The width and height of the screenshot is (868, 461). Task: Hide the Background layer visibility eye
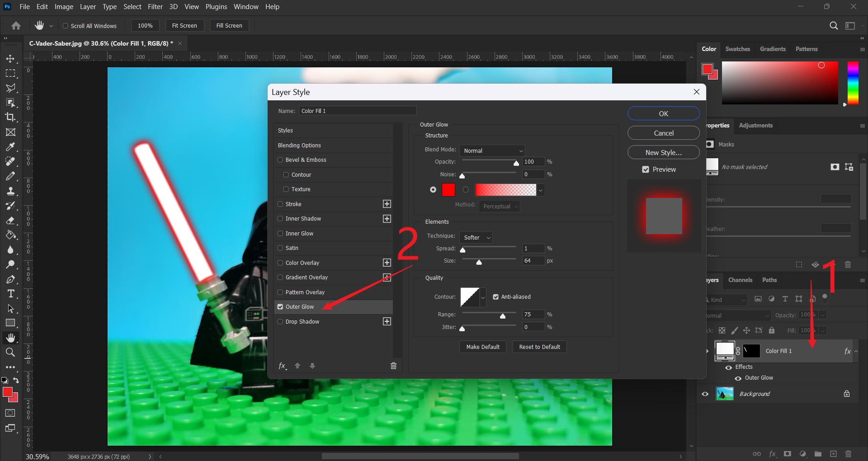(x=705, y=394)
